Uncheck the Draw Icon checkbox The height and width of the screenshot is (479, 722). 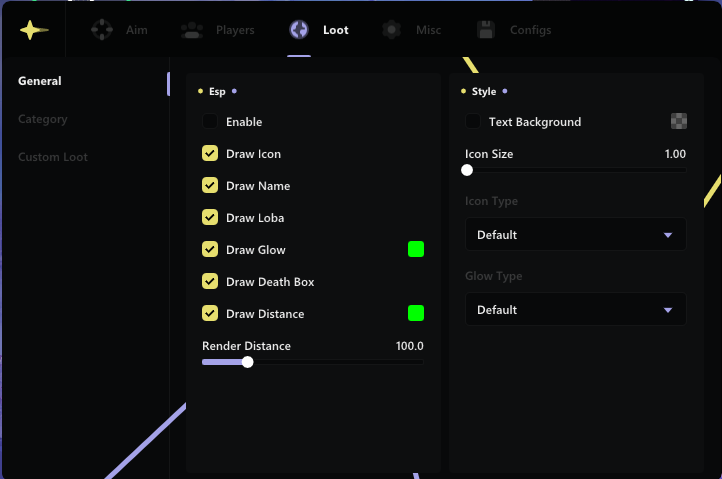(x=210, y=154)
